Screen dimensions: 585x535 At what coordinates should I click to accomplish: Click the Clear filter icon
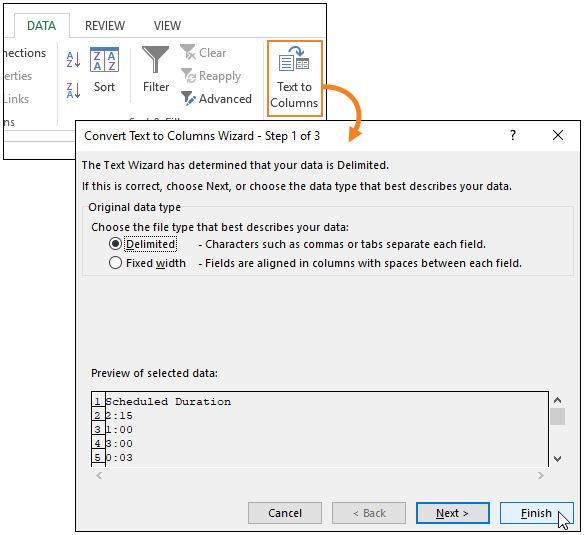click(x=188, y=53)
